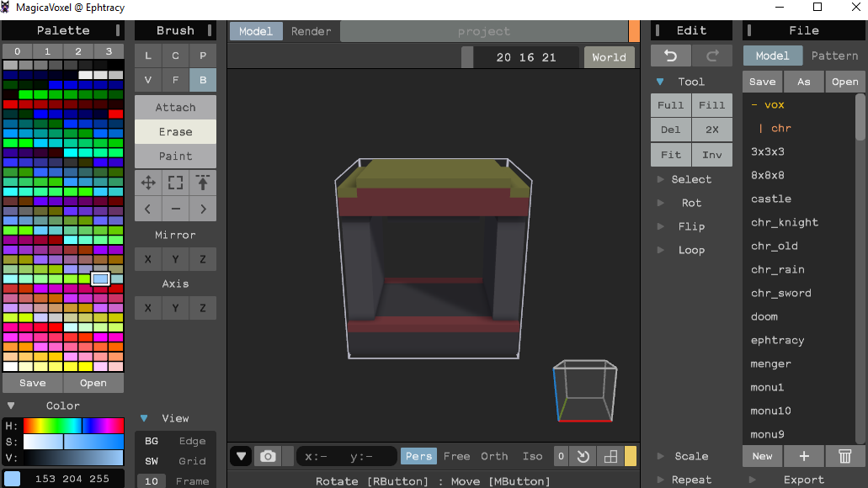868x488 pixels.
Task: Pick the selected light blue palette swatch
Action: point(100,278)
